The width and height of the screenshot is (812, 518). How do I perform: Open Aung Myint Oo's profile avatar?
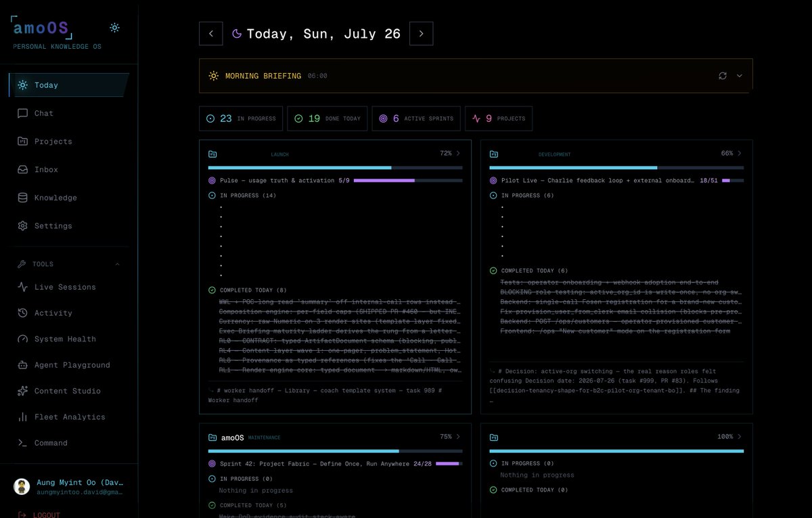click(22, 487)
